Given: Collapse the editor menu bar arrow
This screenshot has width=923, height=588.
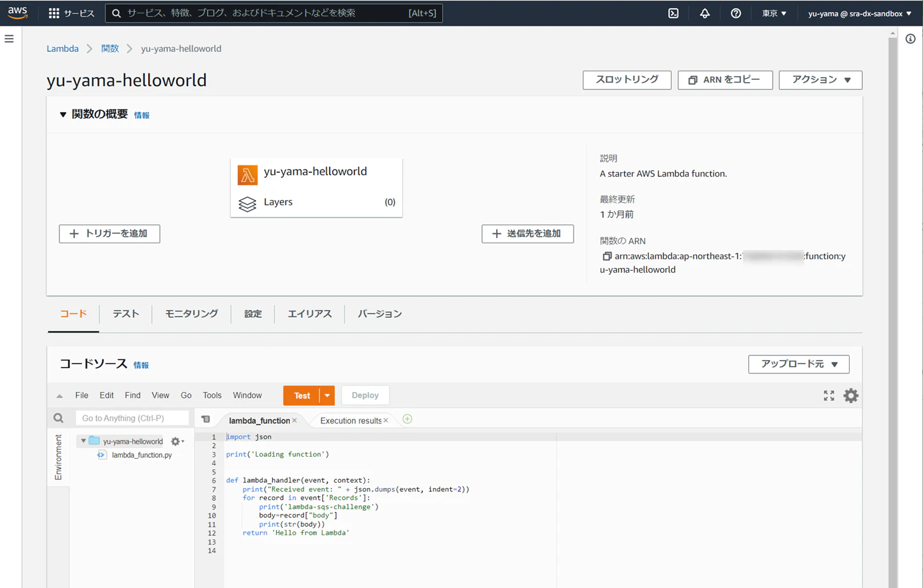Looking at the screenshot, I should [59, 396].
